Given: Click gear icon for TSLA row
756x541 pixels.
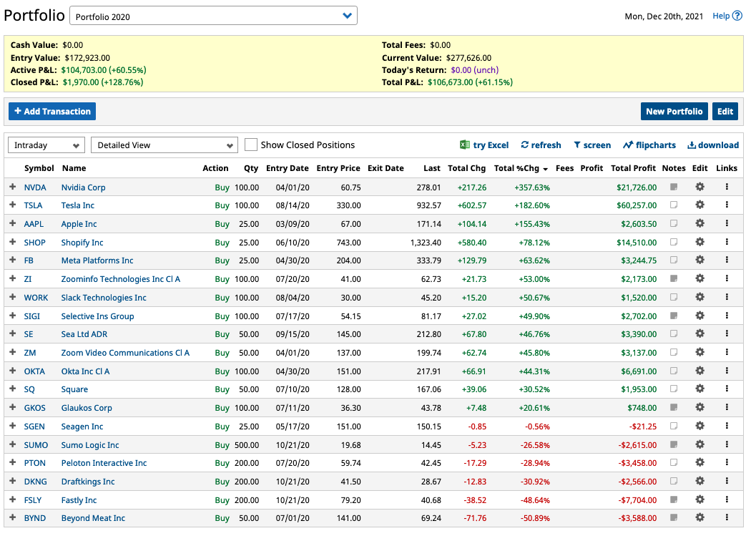Looking at the screenshot, I should click(x=699, y=205).
